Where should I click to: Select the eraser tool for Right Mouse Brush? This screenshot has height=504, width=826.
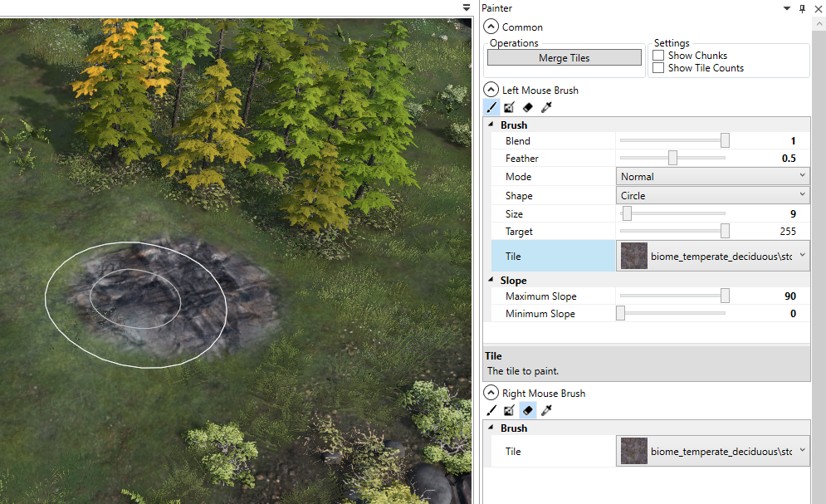tap(527, 410)
